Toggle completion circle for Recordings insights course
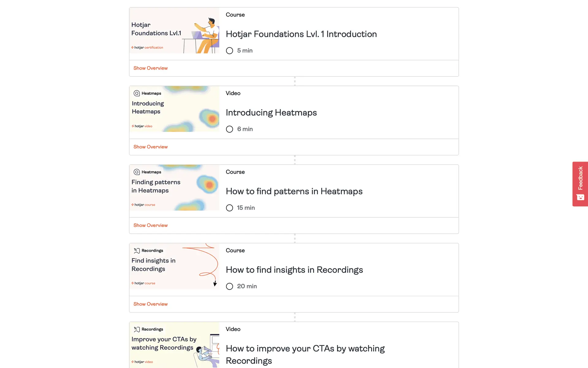588x368 pixels. [x=229, y=286]
